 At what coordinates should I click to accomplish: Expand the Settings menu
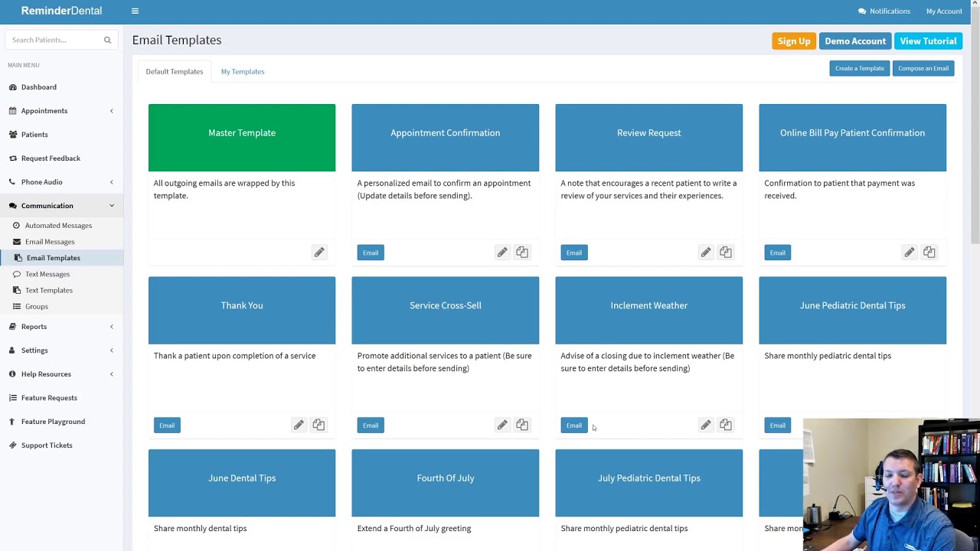[x=61, y=350]
